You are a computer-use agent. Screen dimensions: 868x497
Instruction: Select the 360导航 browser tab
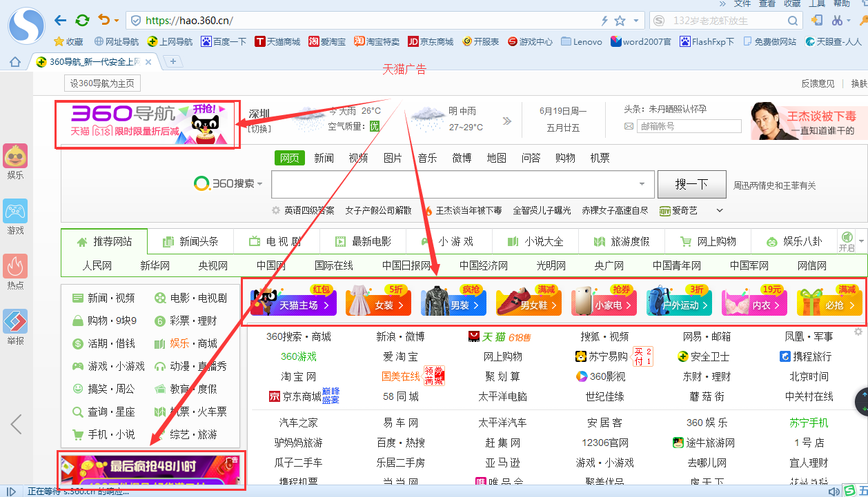(95, 62)
